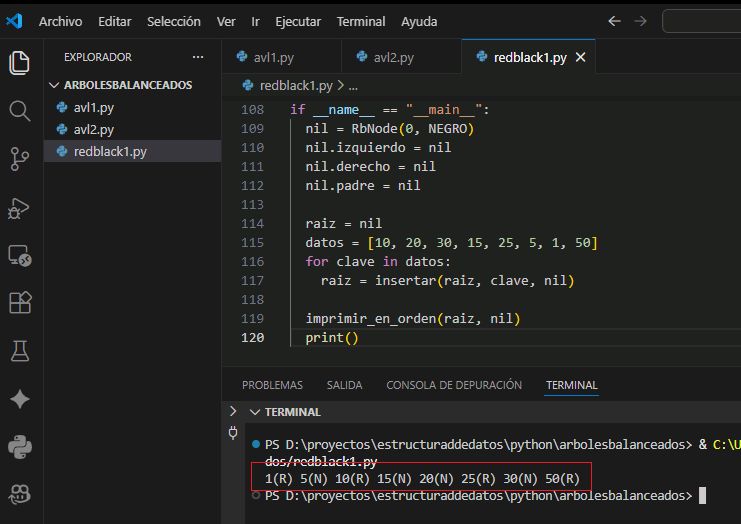Image resolution: width=741 pixels, height=524 pixels.
Task: Open the Source Control view icon
Action: [x=20, y=157]
